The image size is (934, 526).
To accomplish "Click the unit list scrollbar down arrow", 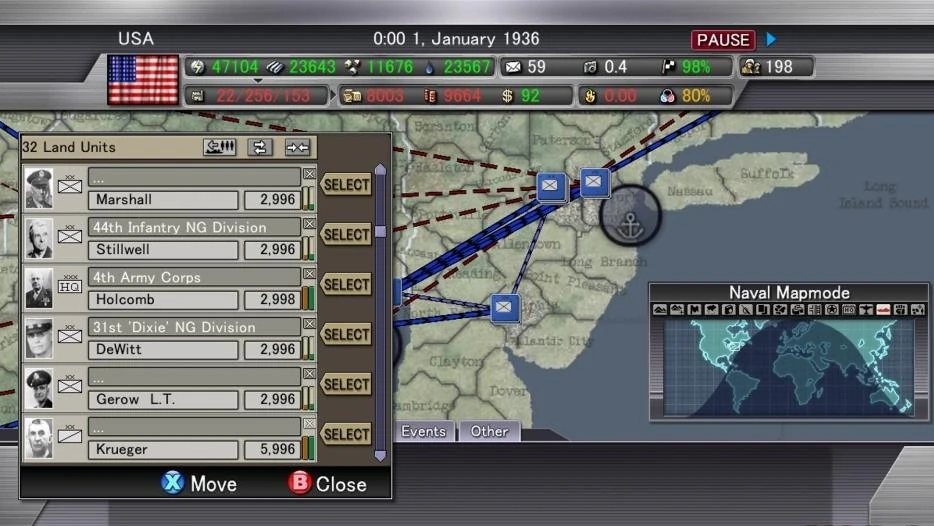I will [380, 456].
